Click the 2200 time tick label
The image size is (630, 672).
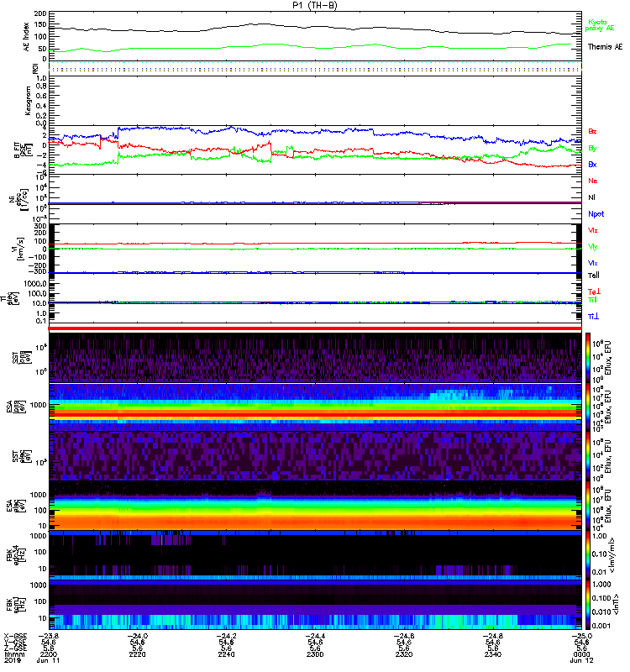(48, 654)
